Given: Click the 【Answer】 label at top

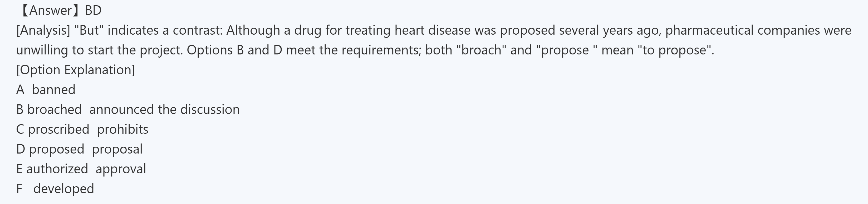Looking at the screenshot, I should [x=50, y=11].
